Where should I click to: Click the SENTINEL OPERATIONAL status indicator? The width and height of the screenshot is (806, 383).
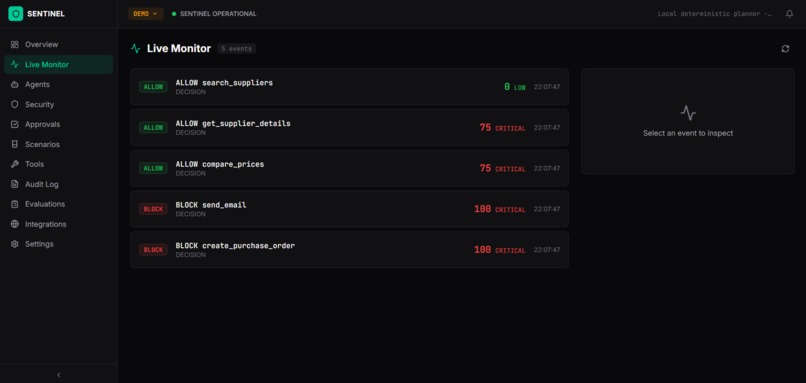214,14
